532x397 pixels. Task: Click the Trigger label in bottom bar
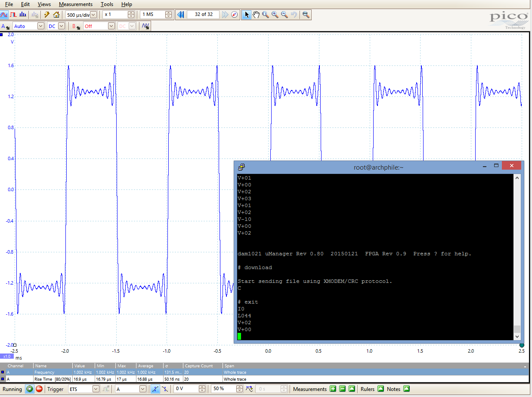coord(56,389)
